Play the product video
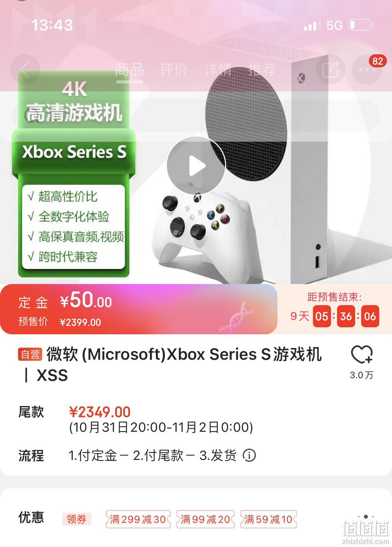 click(196, 166)
